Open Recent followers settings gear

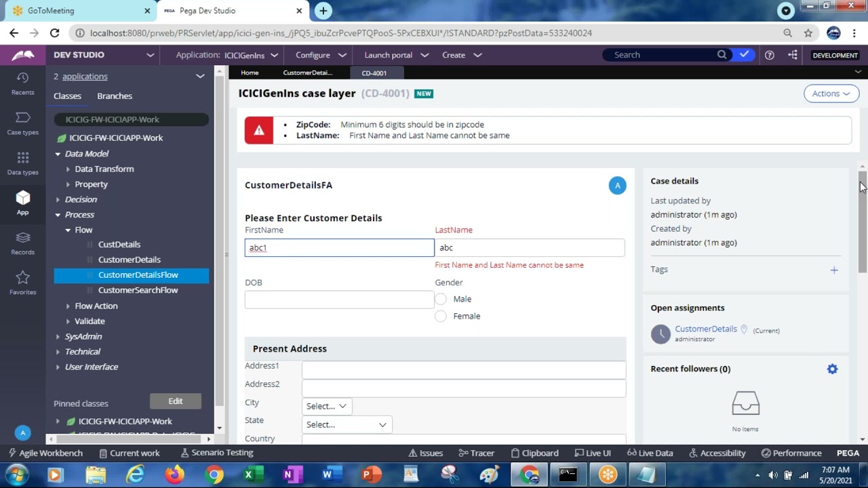832,369
